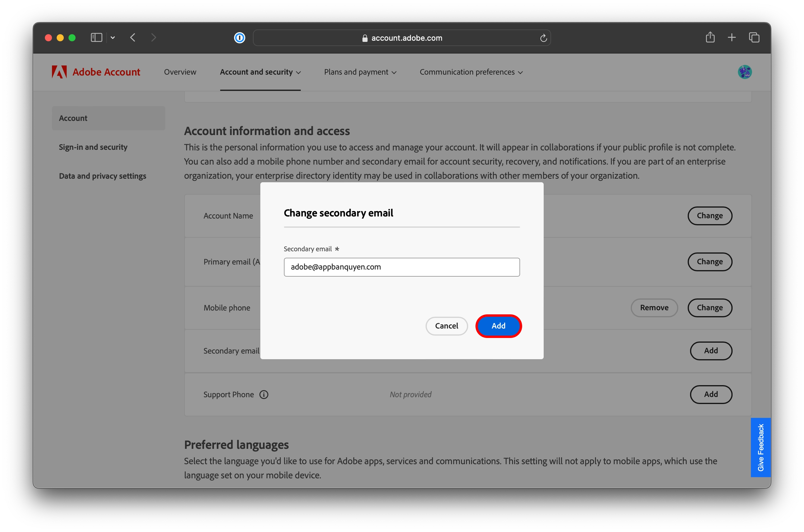Click the lock icon in address bar
The image size is (804, 532).
(x=365, y=38)
